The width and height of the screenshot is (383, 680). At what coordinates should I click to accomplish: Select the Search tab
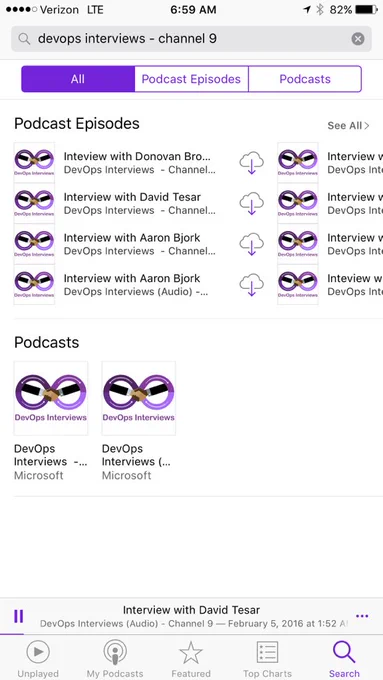(344, 659)
